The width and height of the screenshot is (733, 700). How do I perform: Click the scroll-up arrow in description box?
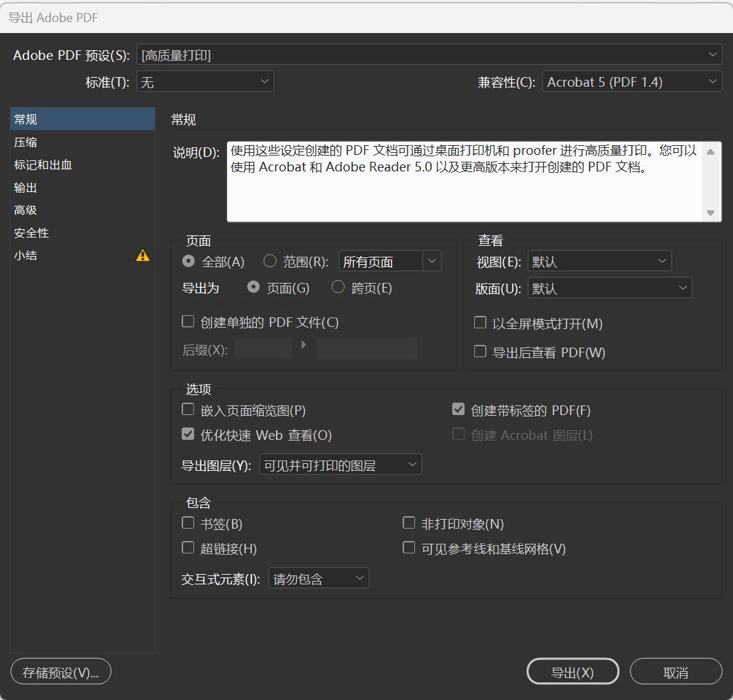click(x=711, y=151)
